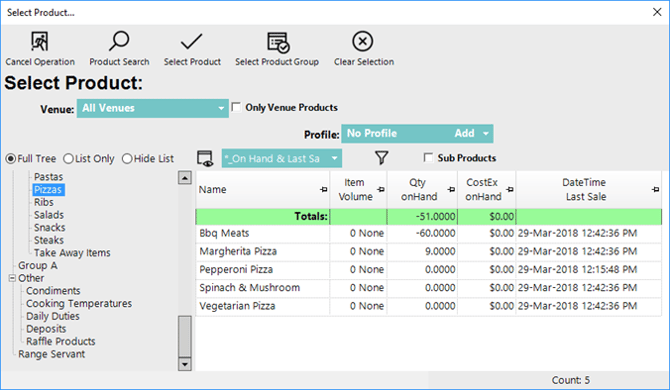Select Salads in the category tree
The width and height of the screenshot is (670, 390).
pyautogui.click(x=49, y=215)
